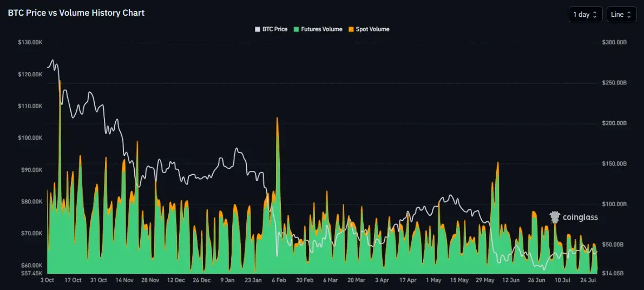
Task: Click the 29 May date label
Action: pyautogui.click(x=485, y=280)
